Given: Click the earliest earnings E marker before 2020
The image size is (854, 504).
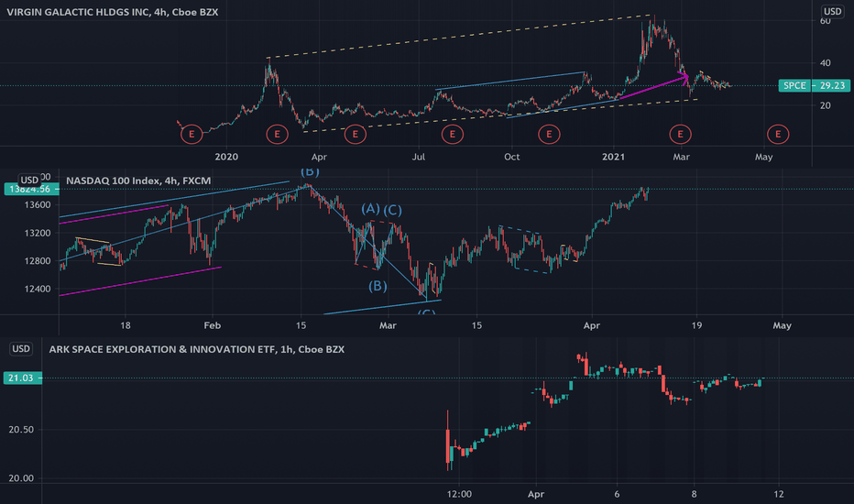Looking at the screenshot, I should pyautogui.click(x=192, y=134).
